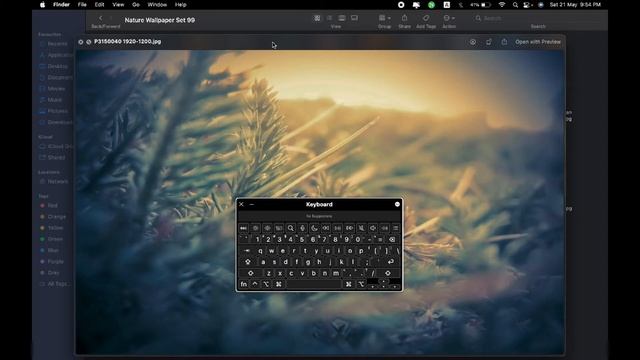Click the mute key on the on-screen keyboard

point(361,228)
